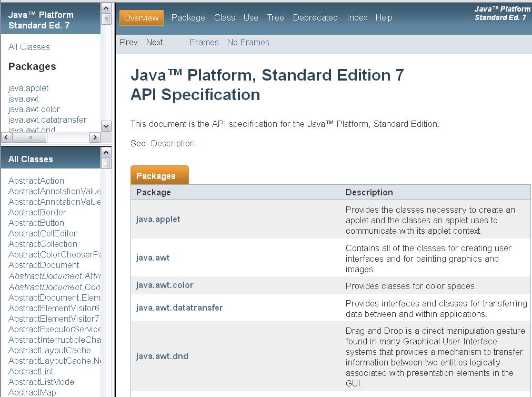The image size is (532, 397).
Task: Open the AbstractLayoutCache.N… class link
Action: [54, 361]
